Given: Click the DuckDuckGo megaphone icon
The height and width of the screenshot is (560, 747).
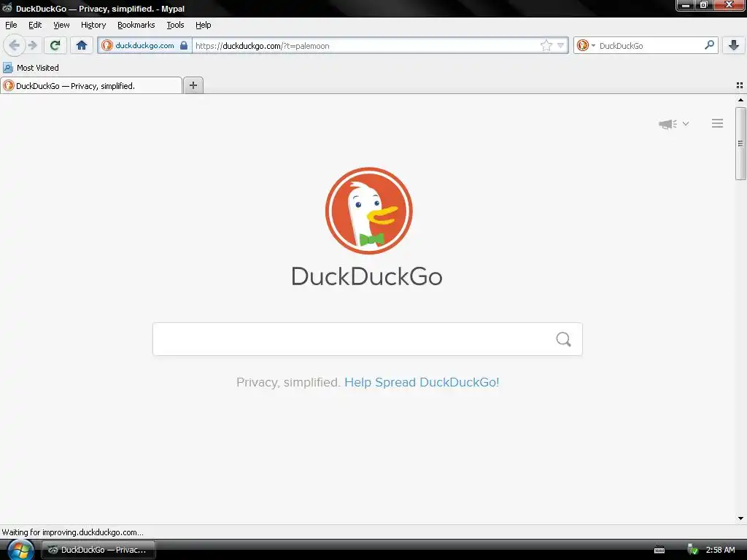Looking at the screenshot, I should [x=668, y=124].
